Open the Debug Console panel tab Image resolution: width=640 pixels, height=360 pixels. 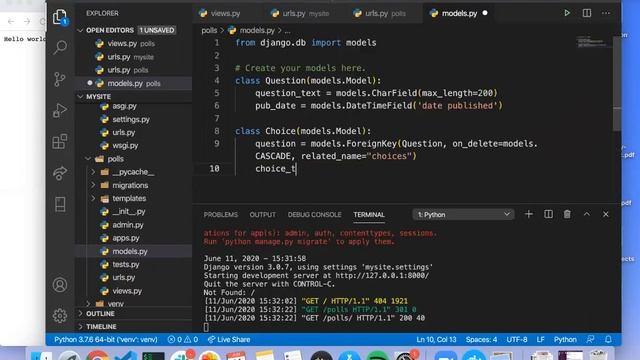pyautogui.click(x=314, y=215)
